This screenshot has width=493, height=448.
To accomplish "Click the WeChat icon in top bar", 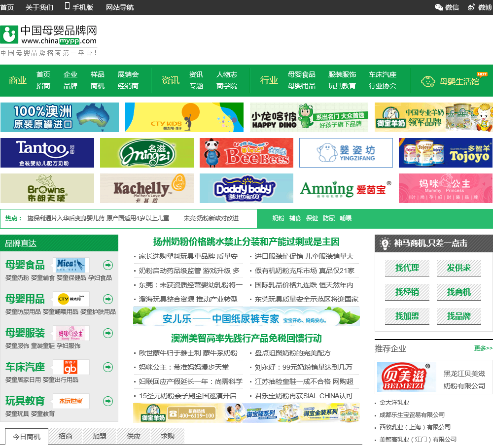I will [439, 7].
